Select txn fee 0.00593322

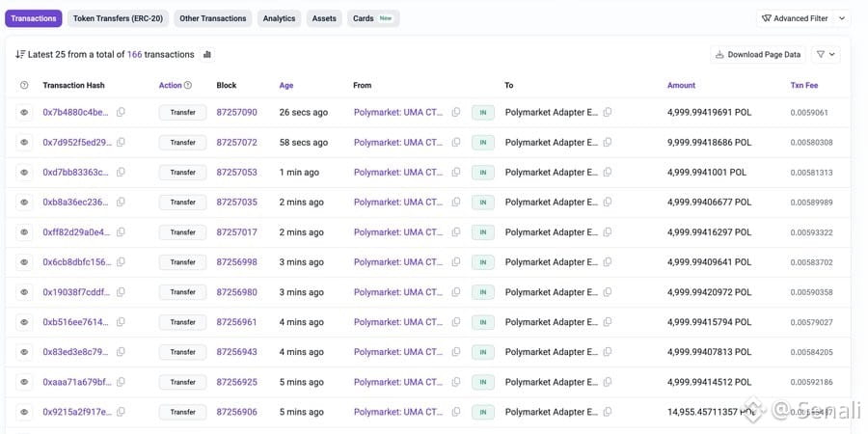[x=811, y=232]
